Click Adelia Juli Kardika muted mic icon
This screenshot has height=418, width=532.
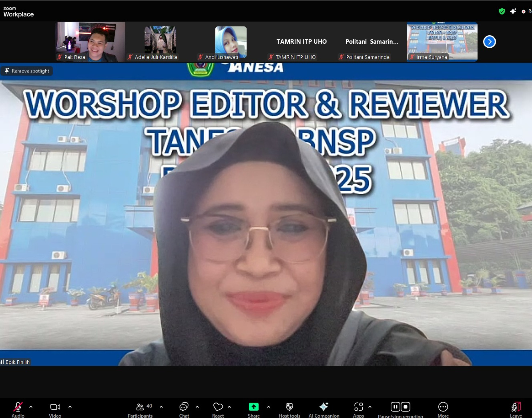coord(130,57)
